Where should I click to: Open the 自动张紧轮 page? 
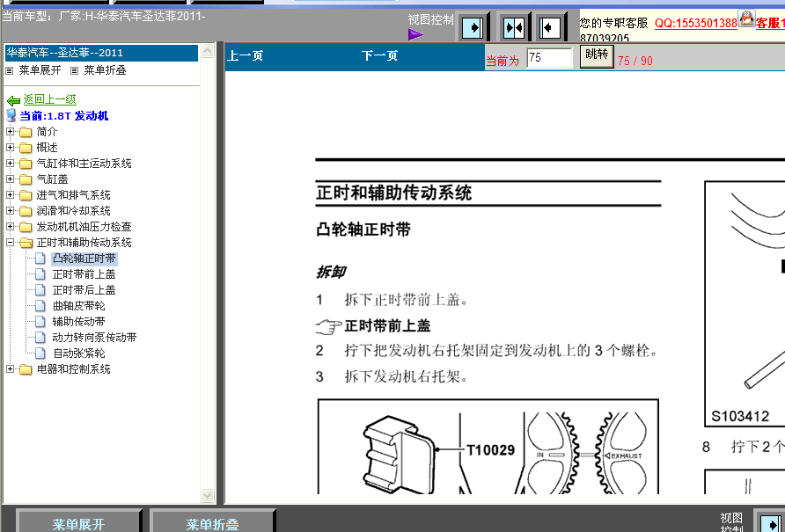(x=78, y=353)
